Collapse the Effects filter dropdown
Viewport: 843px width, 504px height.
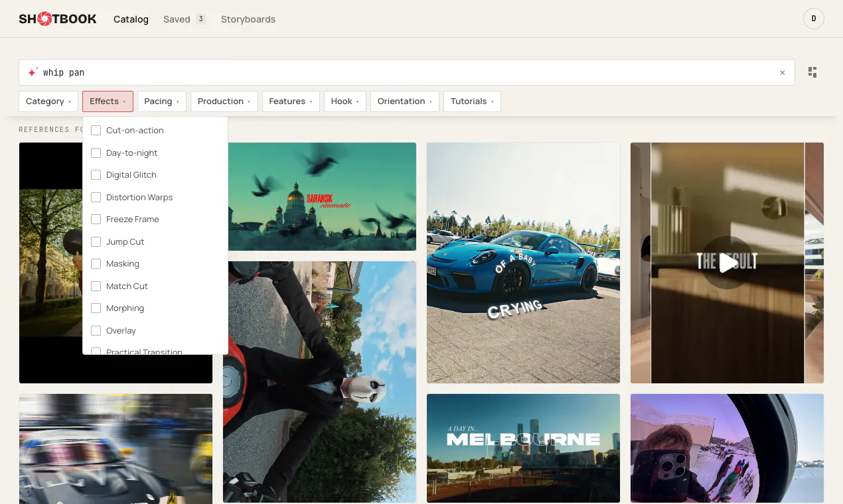pos(108,101)
